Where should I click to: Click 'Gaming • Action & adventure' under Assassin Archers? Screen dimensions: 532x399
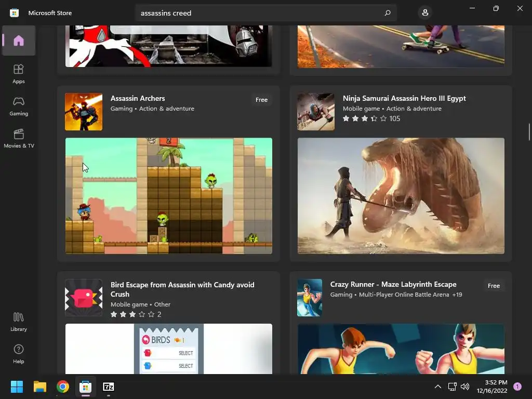click(x=152, y=109)
